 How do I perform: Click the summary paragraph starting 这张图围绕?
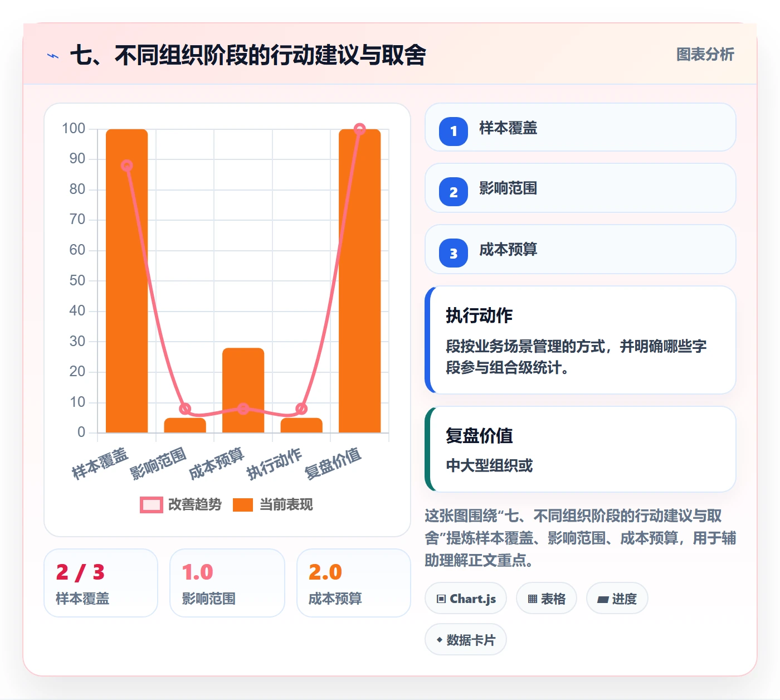[x=580, y=538]
